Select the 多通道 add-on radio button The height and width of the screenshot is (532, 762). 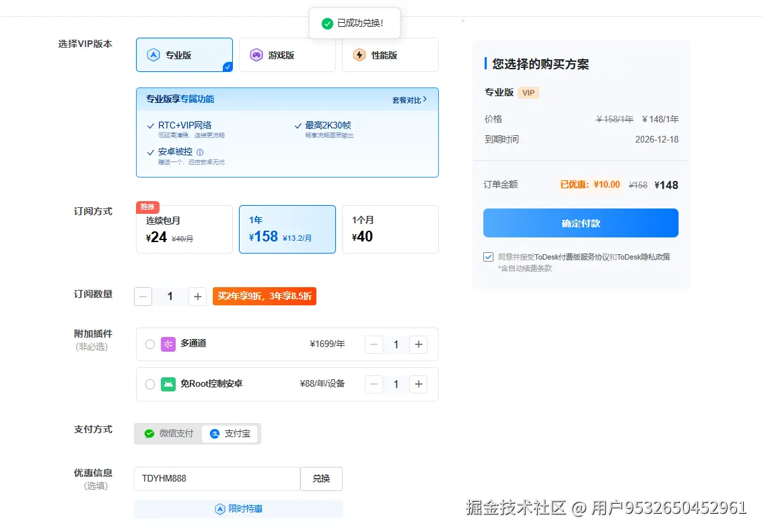pyautogui.click(x=150, y=344)
